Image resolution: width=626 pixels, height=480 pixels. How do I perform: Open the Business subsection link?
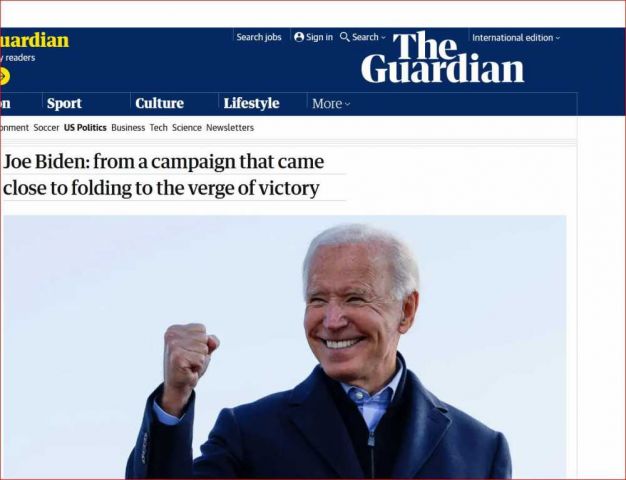[x=128, y=128]
